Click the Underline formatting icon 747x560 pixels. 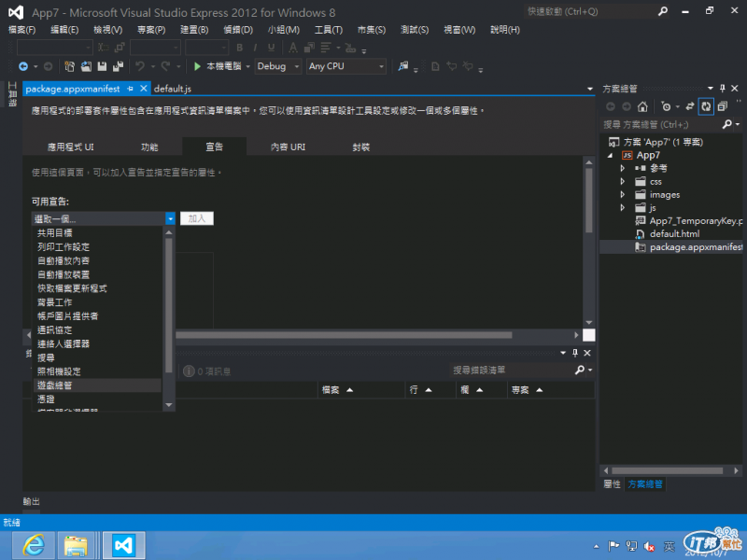tap(271, 48)
